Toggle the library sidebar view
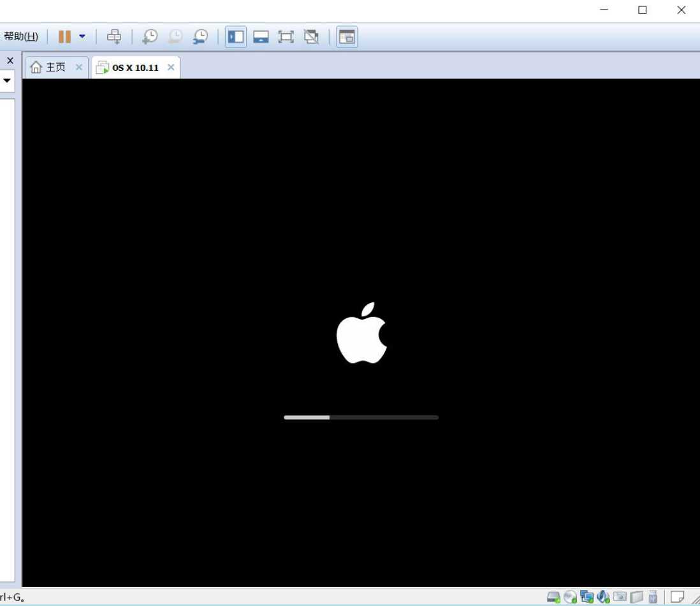700x606 pixels. coord(236,37)
